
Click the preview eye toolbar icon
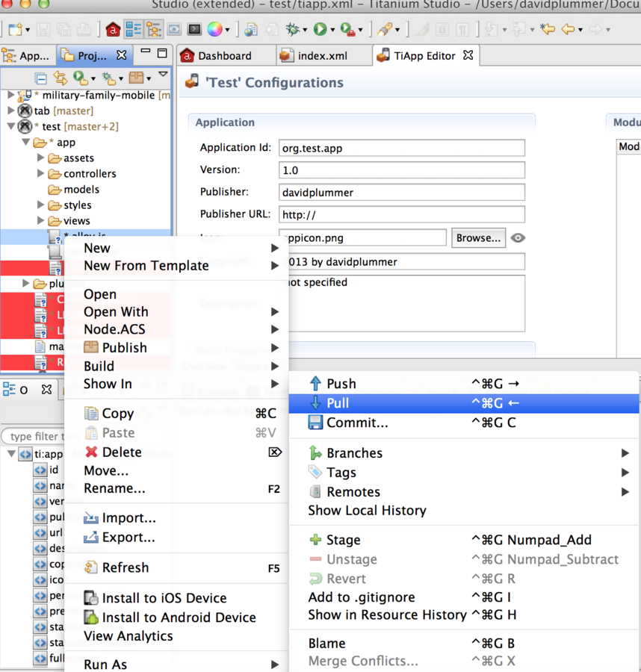[174, 30]
